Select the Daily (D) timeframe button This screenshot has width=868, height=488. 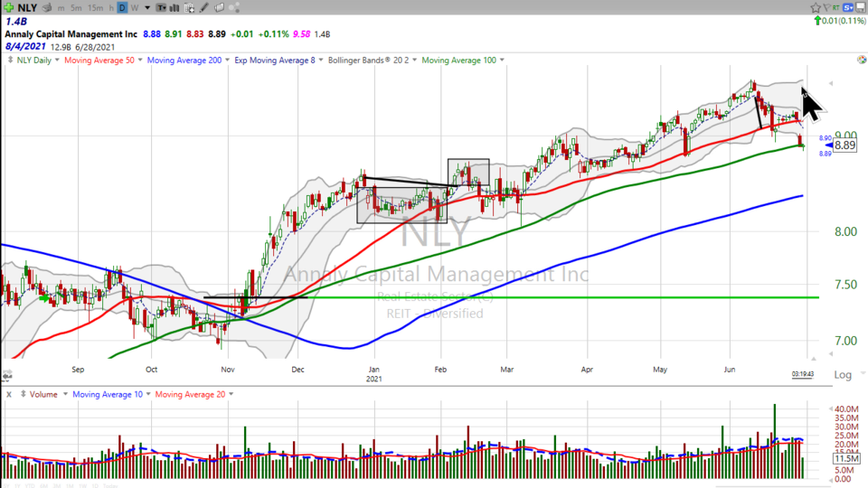pos(122,7)
